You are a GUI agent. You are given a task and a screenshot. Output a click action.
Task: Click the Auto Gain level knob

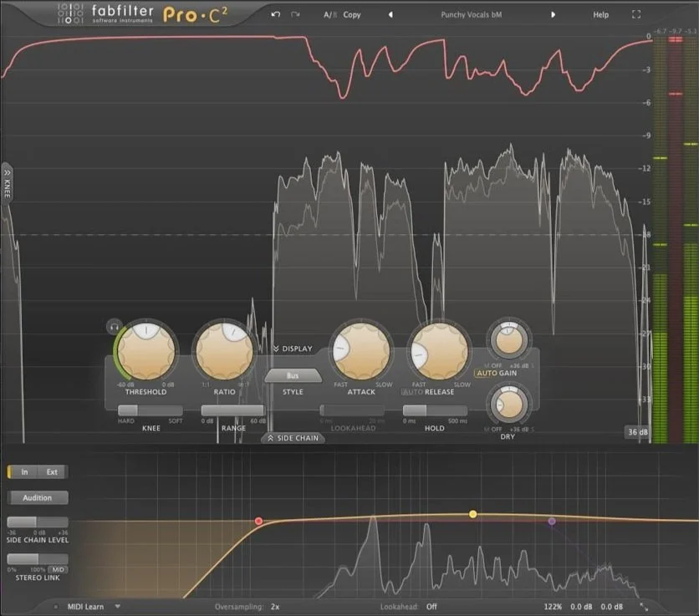click(509, 340)
